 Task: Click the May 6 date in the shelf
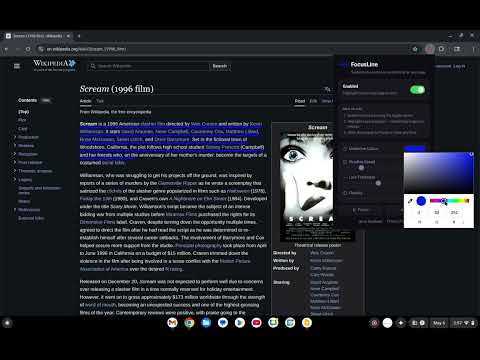[439, 323]
